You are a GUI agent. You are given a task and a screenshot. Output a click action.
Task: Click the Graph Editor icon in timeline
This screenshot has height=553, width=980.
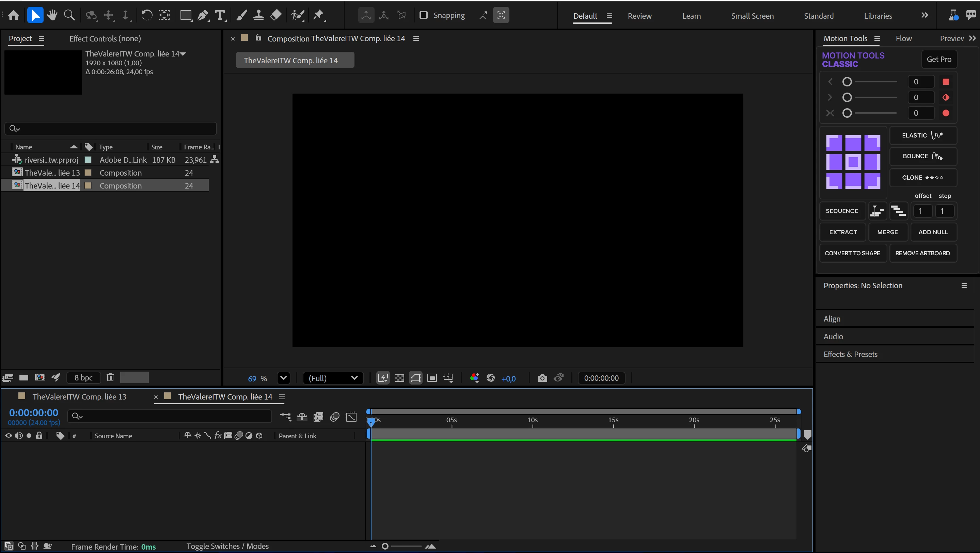coord(351,417)
